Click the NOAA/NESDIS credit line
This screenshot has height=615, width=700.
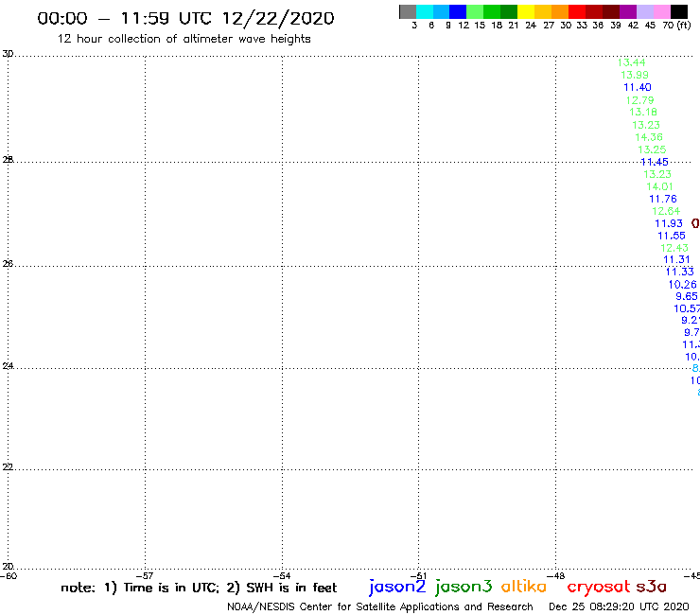pyautogui.click(x=380, y=606)
